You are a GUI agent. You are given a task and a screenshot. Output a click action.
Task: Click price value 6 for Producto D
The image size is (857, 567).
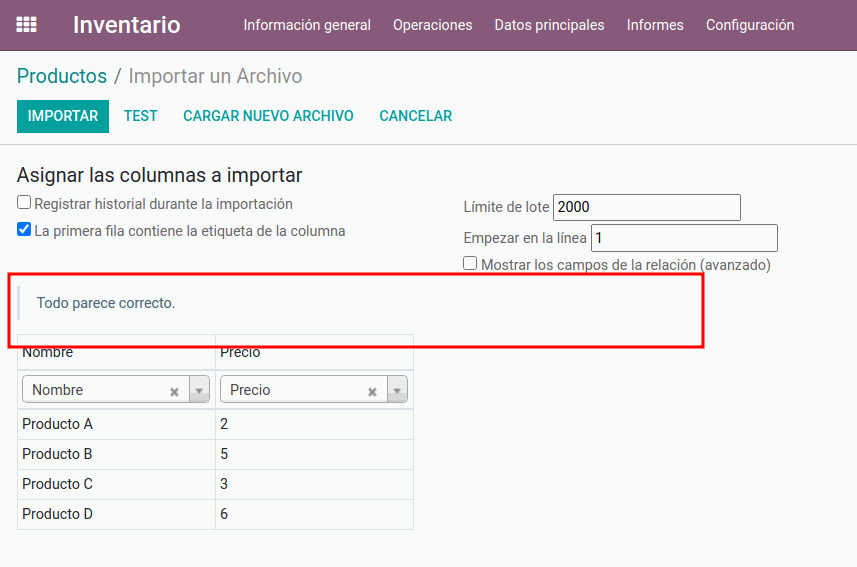coord(314,515)
